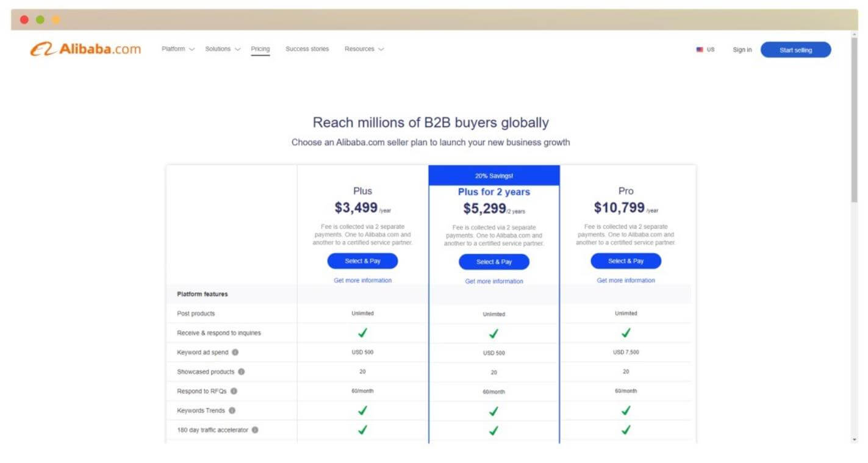Expand the Resources menu
868x463 pixels.
(364, 49)
